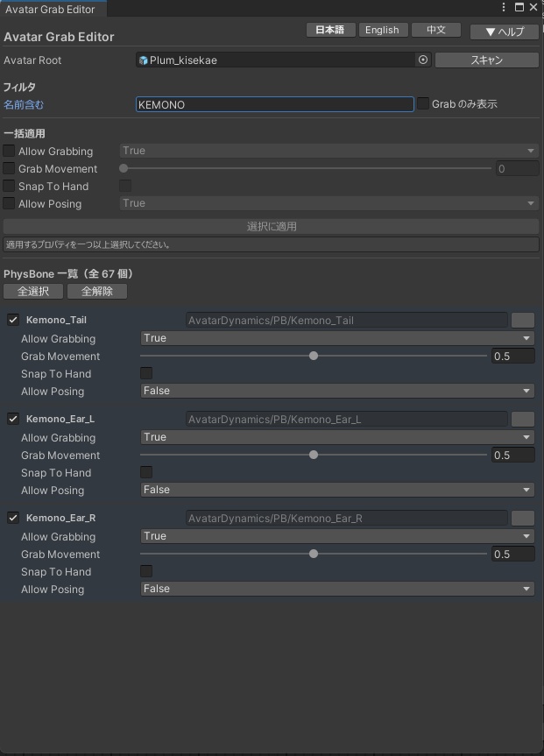Click the PhysBone 一覧 (全 67 個) heading
Image resolution: width=544 pixels, height=756 pixels.
tap(68, 274)
